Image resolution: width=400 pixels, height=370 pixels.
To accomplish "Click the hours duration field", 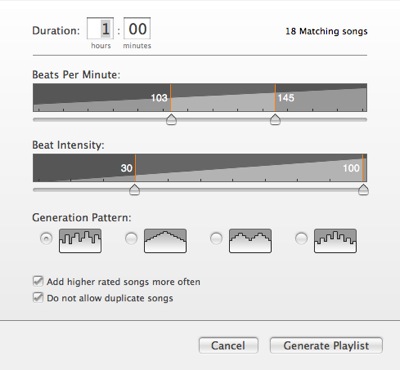I will pos(100,29).
